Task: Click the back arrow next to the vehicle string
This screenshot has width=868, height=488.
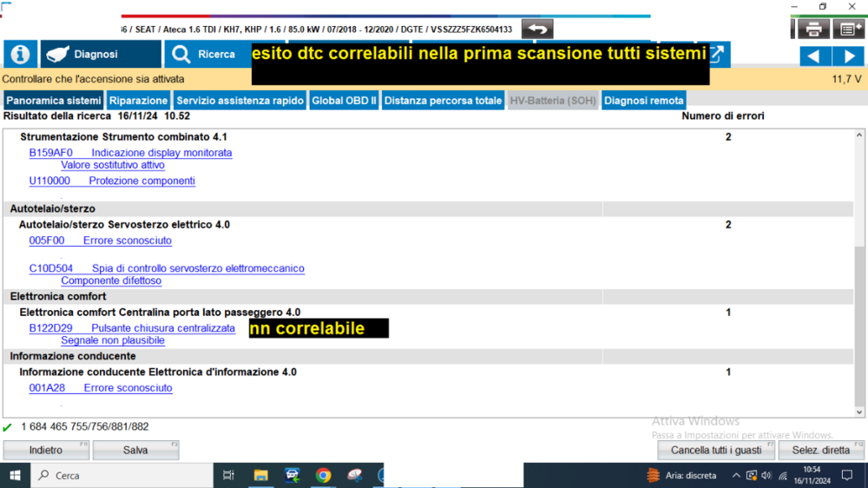Action: [x=537, y=29]
